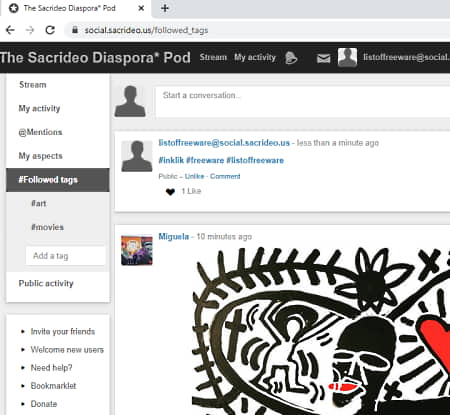Open @Mentions in the sidebar
Viewport: 450px width, 415px height.
point(40,132)
